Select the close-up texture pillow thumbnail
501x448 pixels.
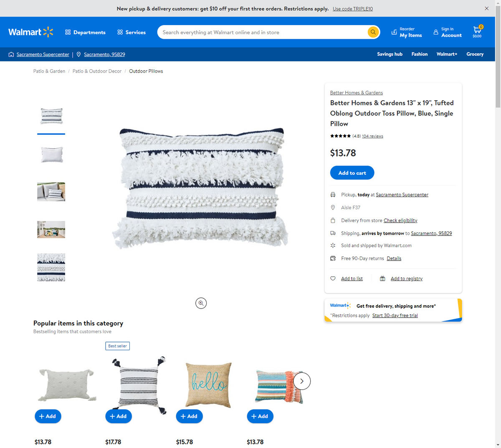click(51, 267)
